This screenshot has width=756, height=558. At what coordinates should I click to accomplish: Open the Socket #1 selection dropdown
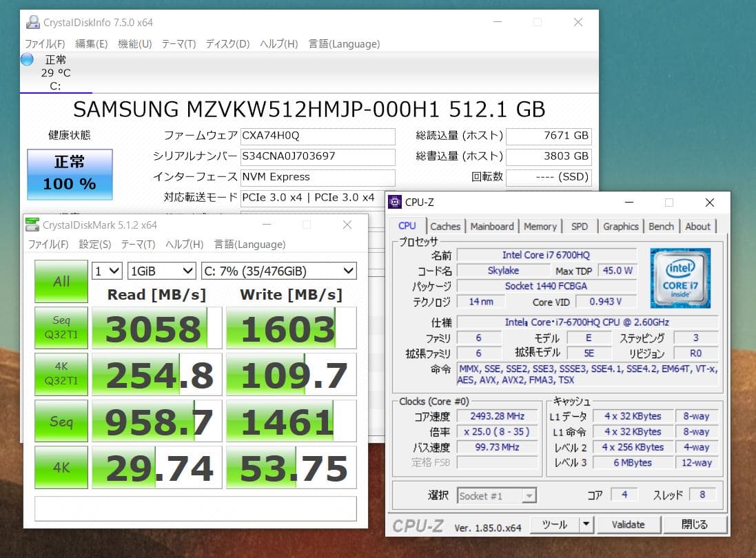(496, 495)
